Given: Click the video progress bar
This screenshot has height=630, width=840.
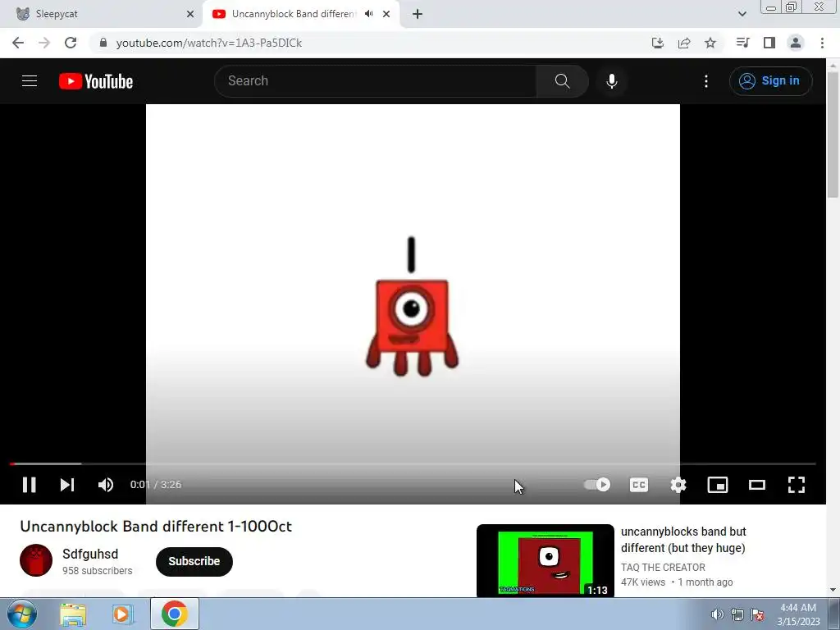Looking at the screenshot, I should pos(413,464).
